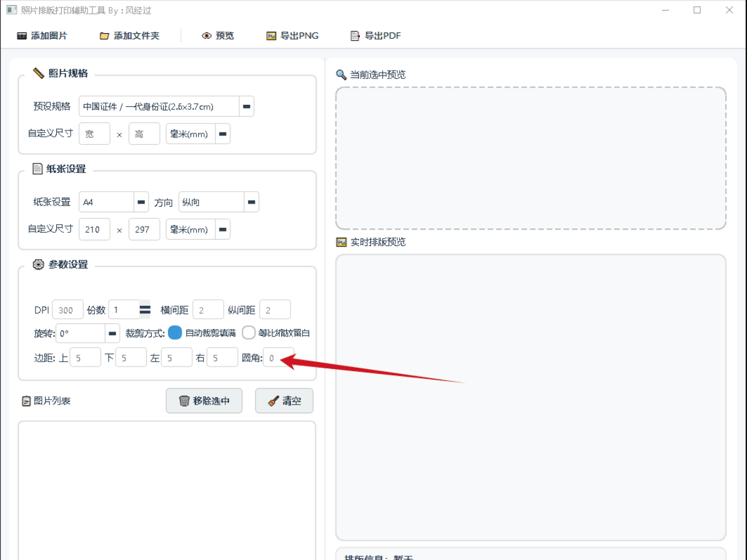The image size is (747, 560).
Task: Focus the 横间距 horizontal spacing field
Action: 207,310
